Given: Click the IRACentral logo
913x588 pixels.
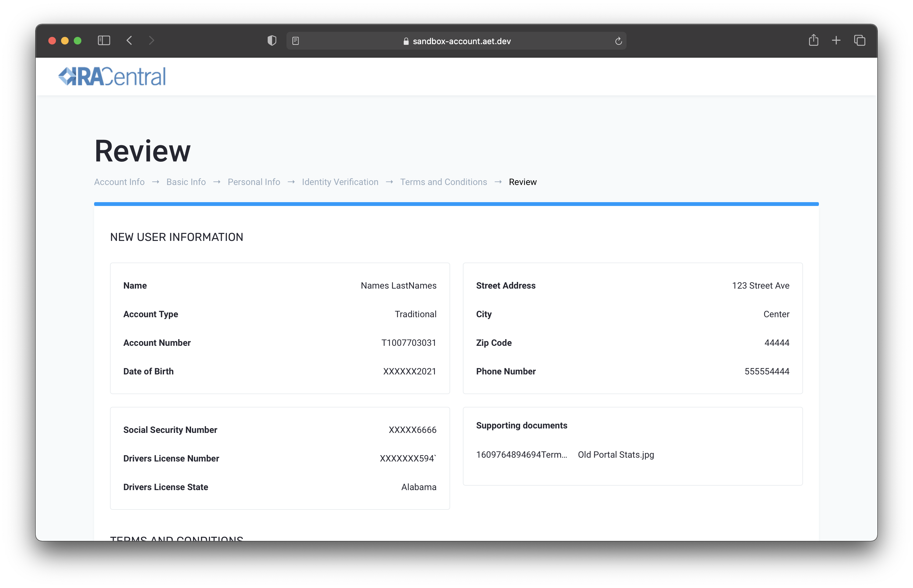Looking at the screenshot, I should [x=112, y=76].
